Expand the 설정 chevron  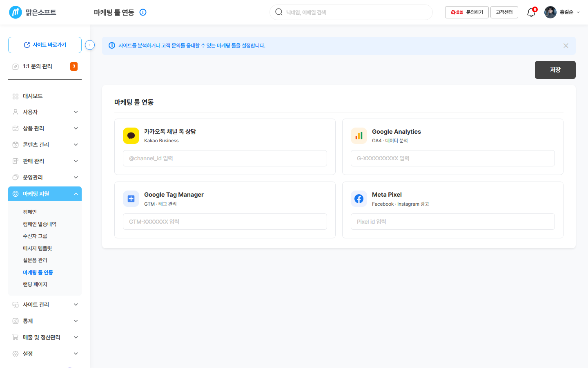click(76, 354)
